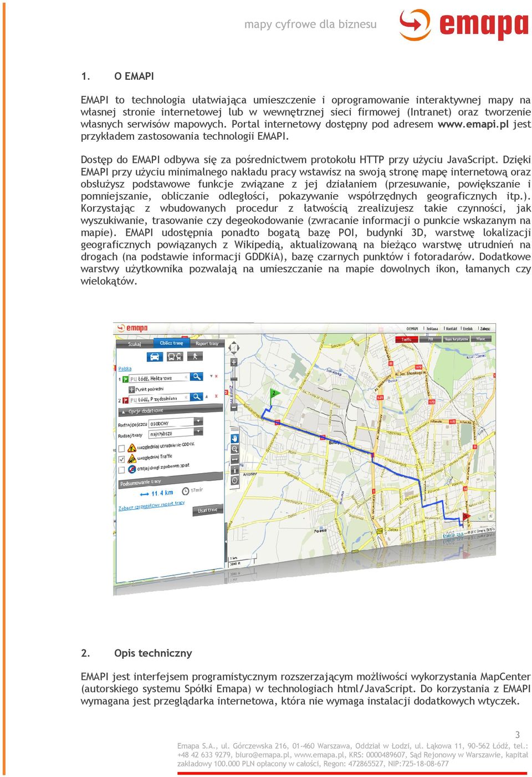The image size is (532, 777).
Task: Add intermediate point with plus icon
Action: (x=131, y=389)
